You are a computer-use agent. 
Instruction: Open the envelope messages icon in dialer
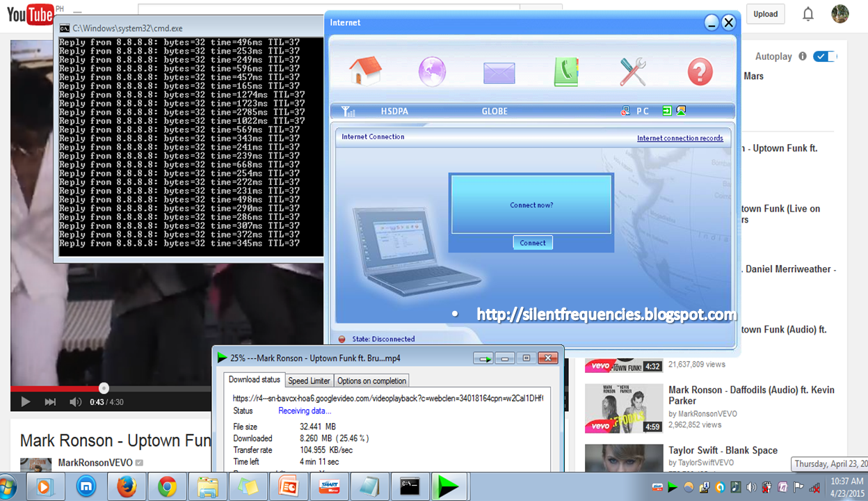point(499,72)
